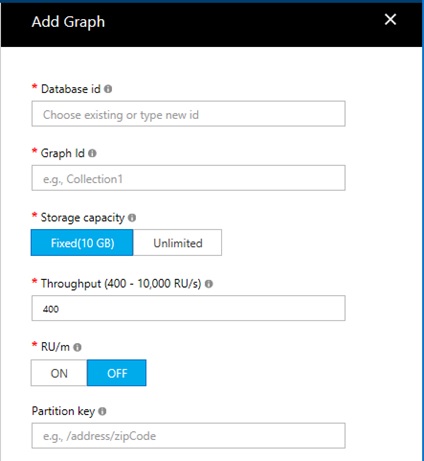This screenshot has height=461, width=424.
Task: Click the Database id field label
Action: pos(71,89)
